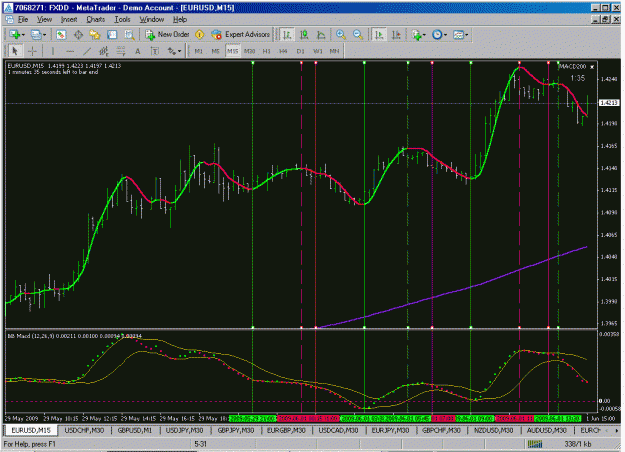Switch to the GBPUSD,M1 chart tab
Viewport: 625px width, 452px height.
(135, 430)
